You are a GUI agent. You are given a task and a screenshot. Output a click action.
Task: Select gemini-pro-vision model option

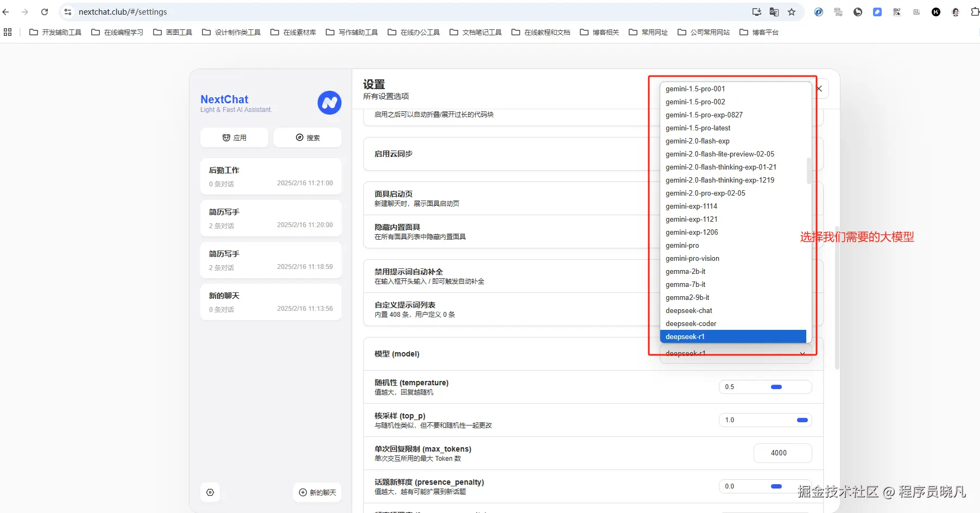pos(733,258)
